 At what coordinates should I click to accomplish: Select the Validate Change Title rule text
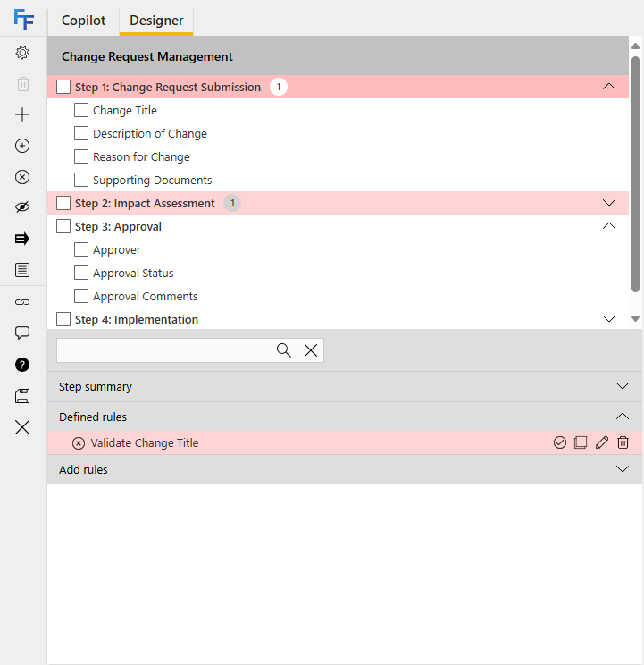coord(145,443)
